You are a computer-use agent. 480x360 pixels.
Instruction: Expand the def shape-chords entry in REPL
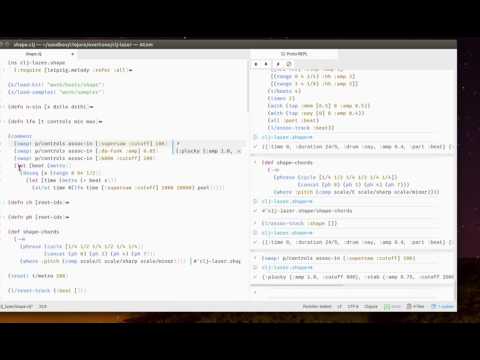(255, 163)
